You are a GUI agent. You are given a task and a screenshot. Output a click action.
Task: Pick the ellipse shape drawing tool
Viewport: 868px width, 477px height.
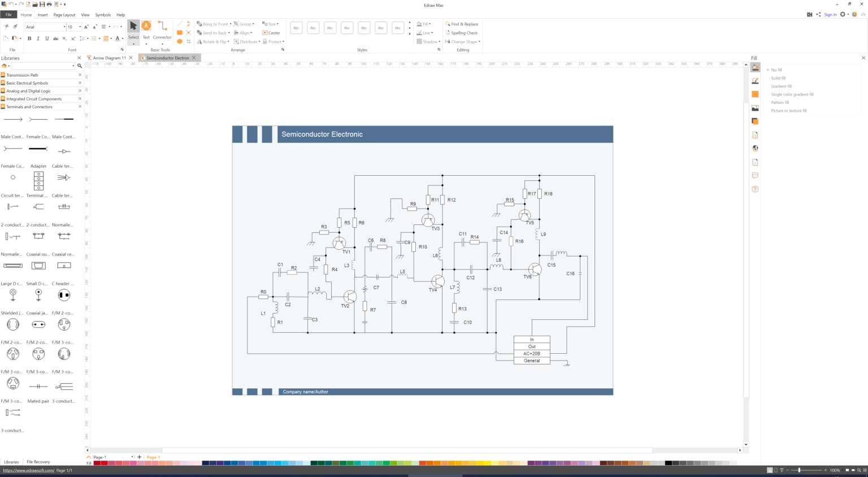180,41
